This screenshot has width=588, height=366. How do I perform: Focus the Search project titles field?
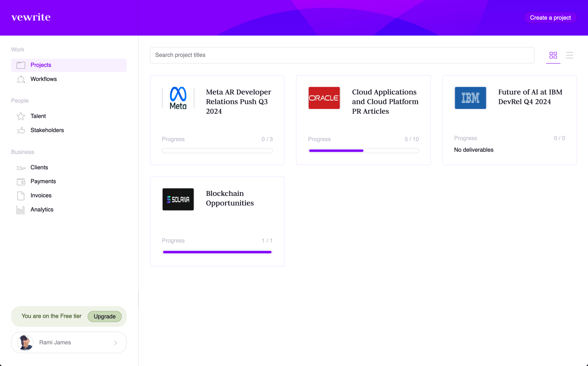pyautogui.click(x=342, y=55)
